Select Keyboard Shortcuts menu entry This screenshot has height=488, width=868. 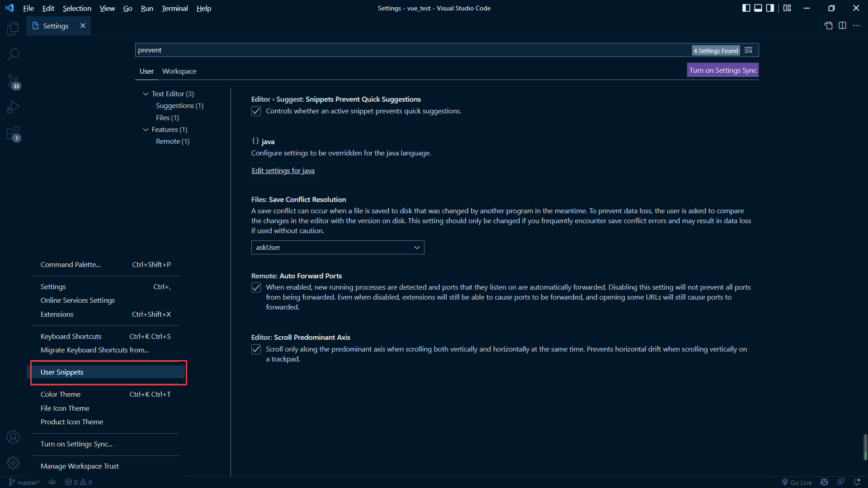coord(106,337)
